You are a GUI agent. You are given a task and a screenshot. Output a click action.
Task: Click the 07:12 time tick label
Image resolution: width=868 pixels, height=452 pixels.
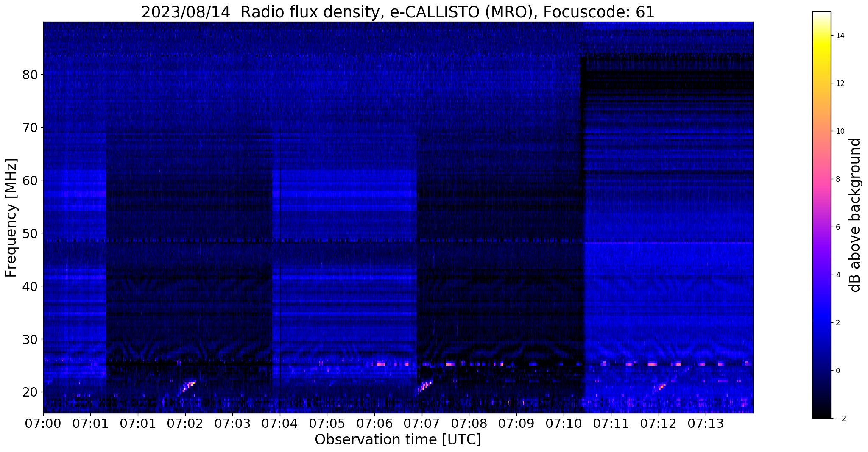pos(658,424)
